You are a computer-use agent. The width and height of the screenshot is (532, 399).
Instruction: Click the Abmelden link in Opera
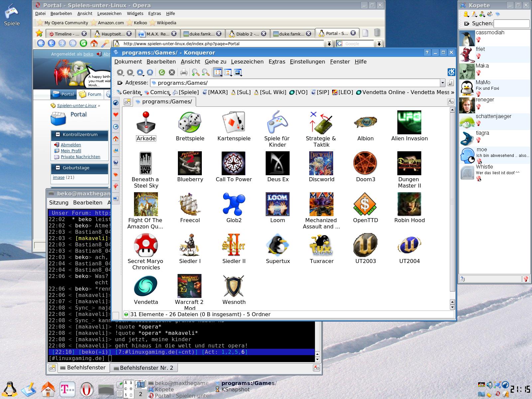tap(71, 145)
